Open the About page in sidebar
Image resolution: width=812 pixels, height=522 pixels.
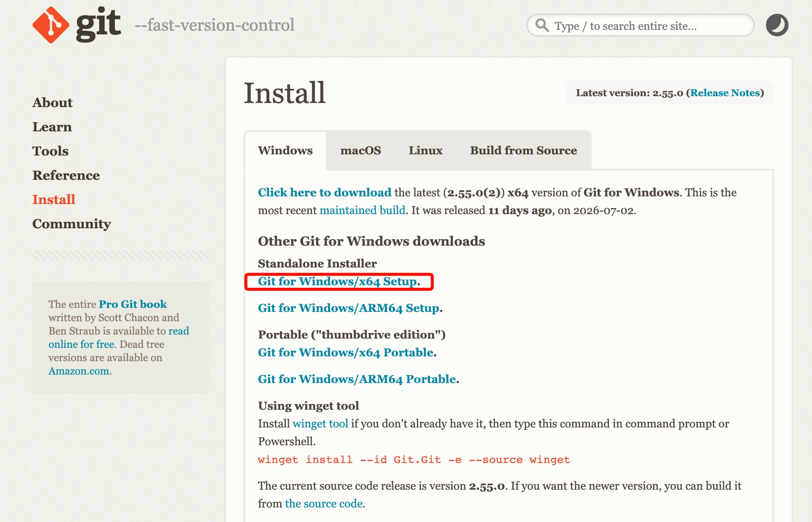(x=53, y=103)
